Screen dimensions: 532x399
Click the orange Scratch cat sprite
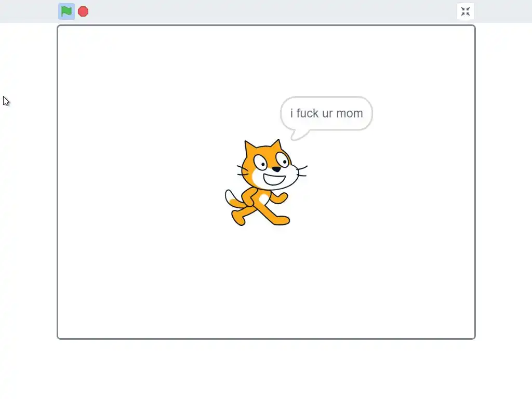click(x=266, y=182)
